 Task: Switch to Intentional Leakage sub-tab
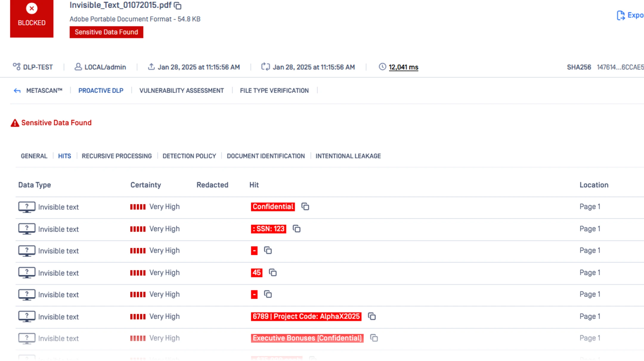coord(348,156)
